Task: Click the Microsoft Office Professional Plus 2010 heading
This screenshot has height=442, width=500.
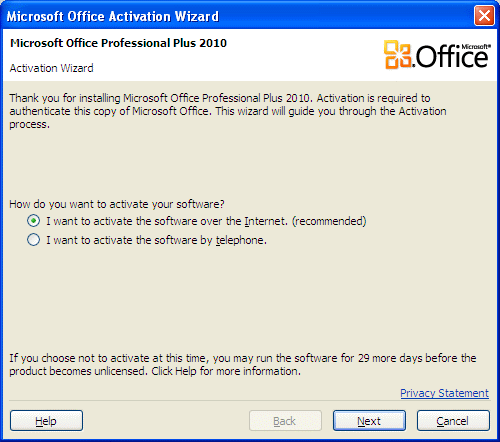Action: tap(118, 43)
